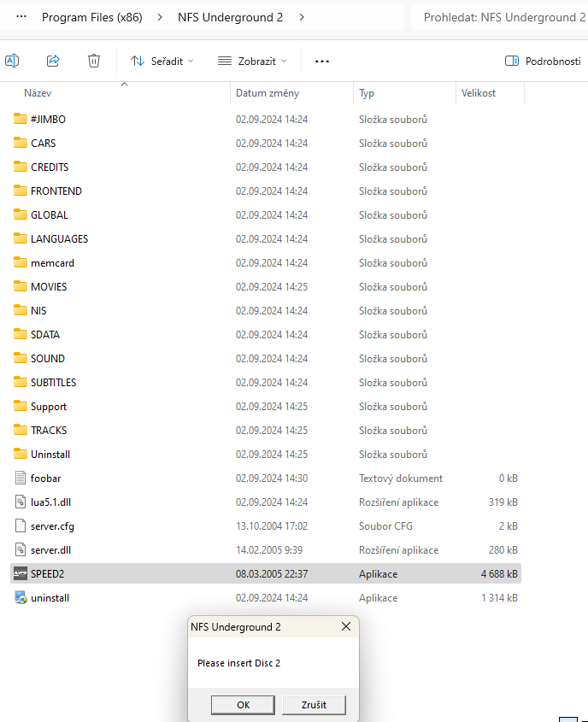
Task: Select the SDATA folder icon
Action: pos(21,334)
